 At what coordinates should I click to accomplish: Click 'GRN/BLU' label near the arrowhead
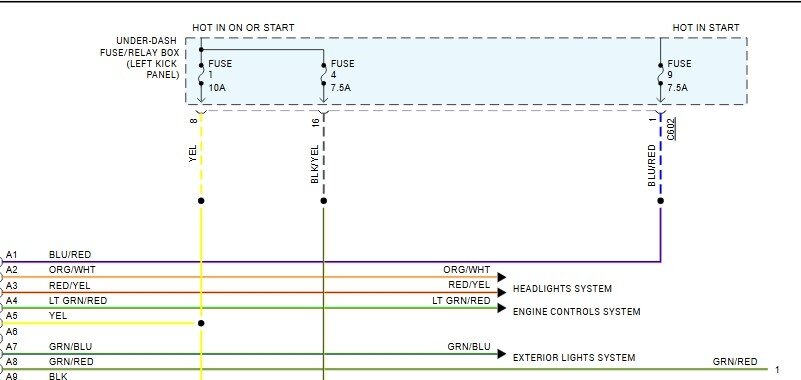point(468,347)
